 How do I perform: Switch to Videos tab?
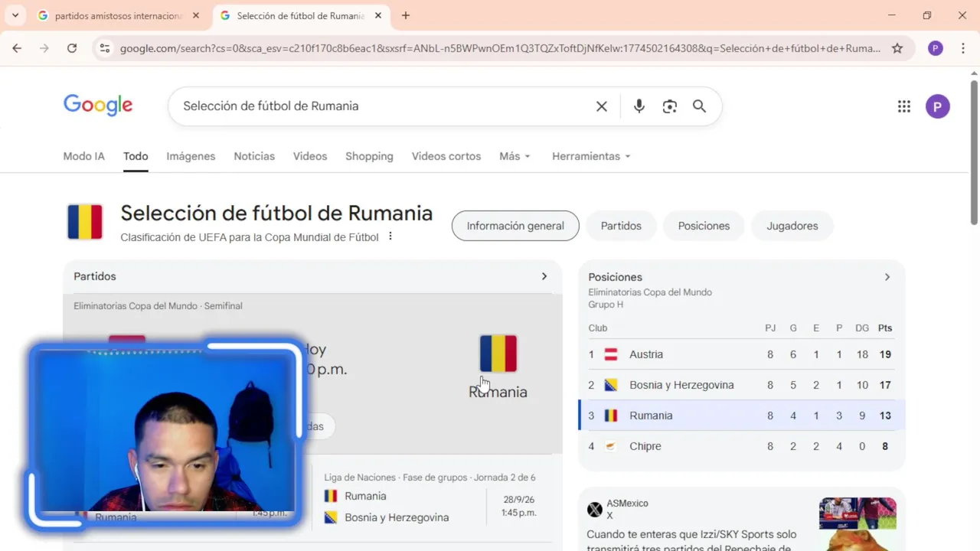pos(310,156)
